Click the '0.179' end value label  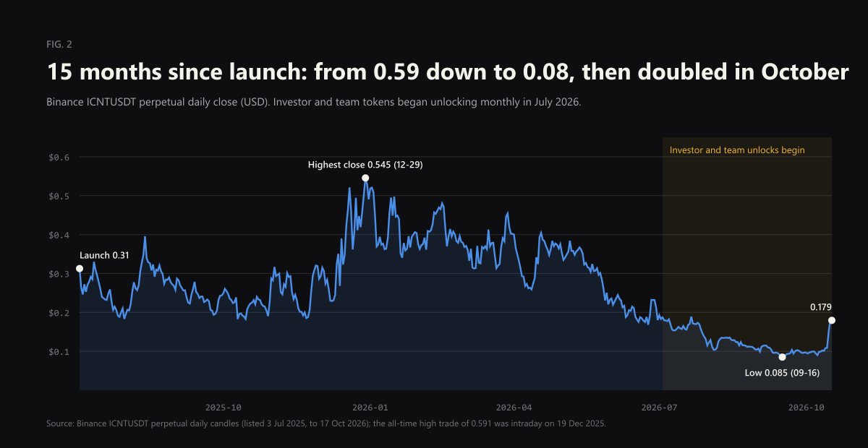[820, 307]
